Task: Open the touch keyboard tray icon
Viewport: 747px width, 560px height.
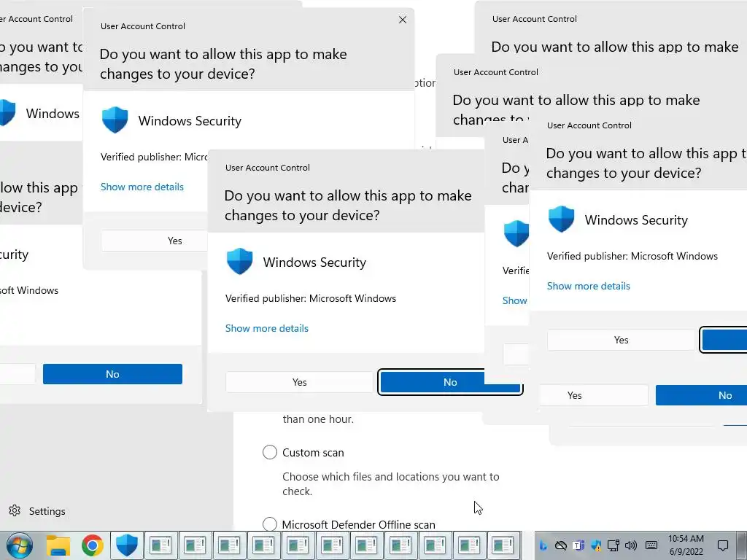Action: point(651,545)
